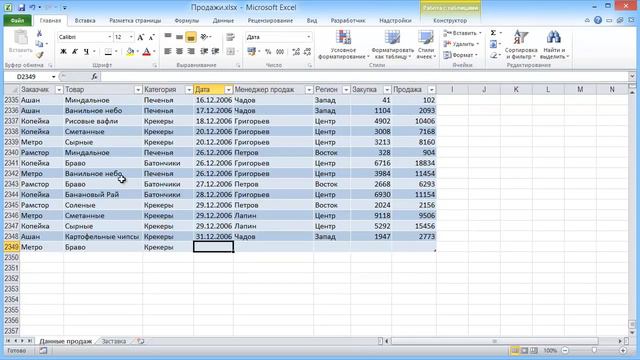This screenshot has height=360, width=640.
Task: Apply accounting number format icon
Action: [x=251, y=51]
